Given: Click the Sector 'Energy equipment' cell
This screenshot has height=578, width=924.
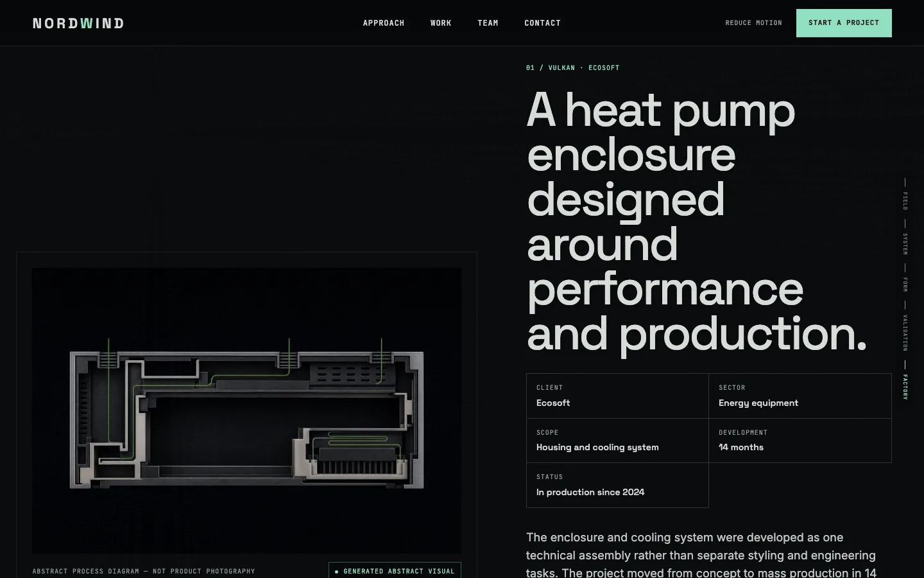Looking at the screenshot, I should click(800, 396).
